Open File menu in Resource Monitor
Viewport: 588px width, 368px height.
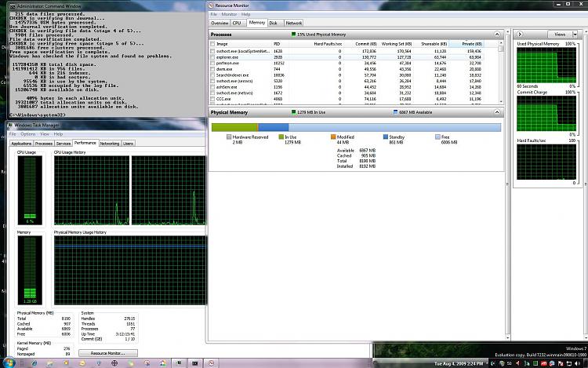click(x=213, y=14)
